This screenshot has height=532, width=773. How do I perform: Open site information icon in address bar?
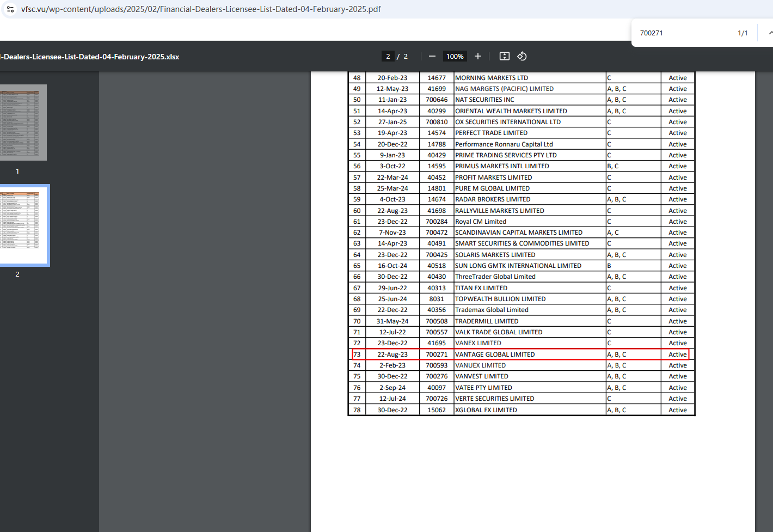click(10, 9)
